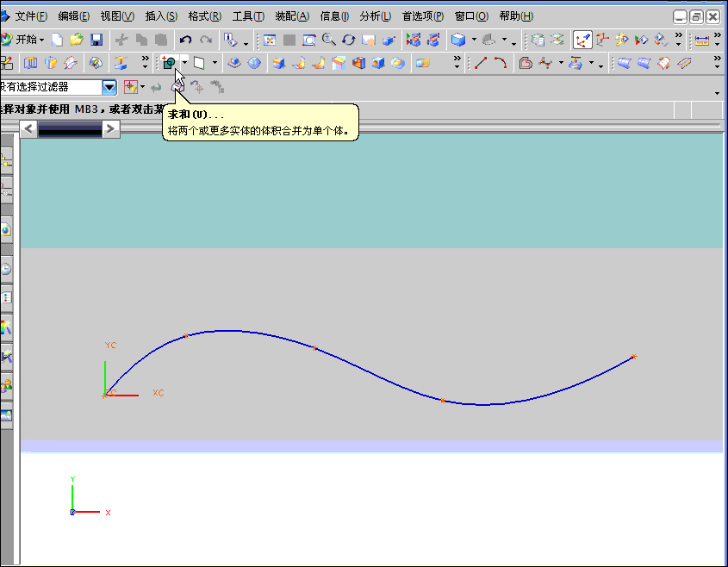Image resolution: width=728 pixels, height=567 pixels.
Task: Click the 开始 (Start) button
Action: (x=24, y=40)
